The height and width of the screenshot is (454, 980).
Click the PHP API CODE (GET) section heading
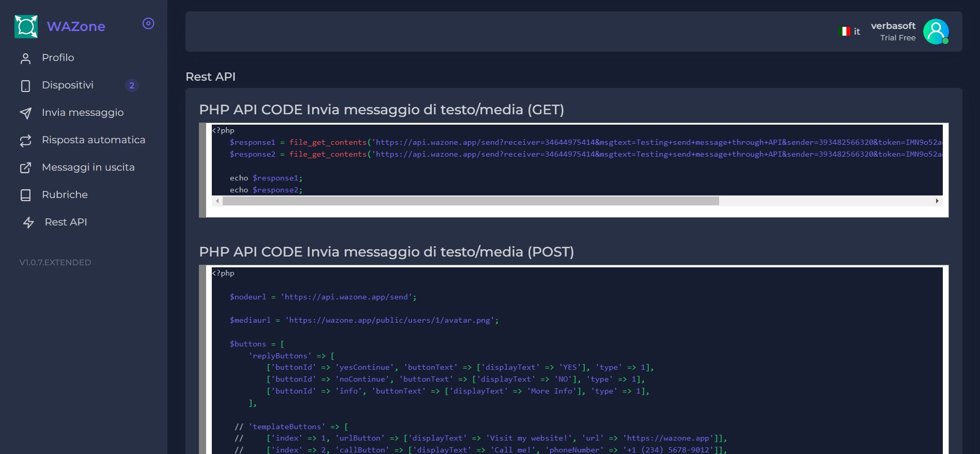coord(381,110)
